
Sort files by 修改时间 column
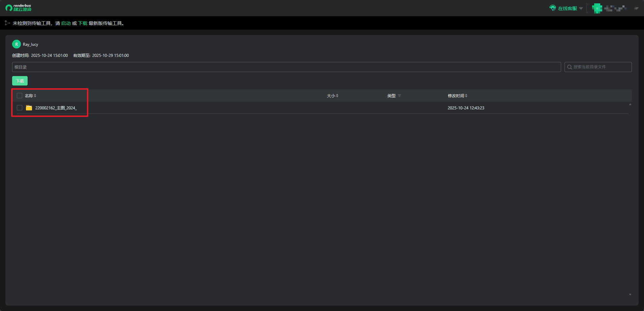click(466, 96)
